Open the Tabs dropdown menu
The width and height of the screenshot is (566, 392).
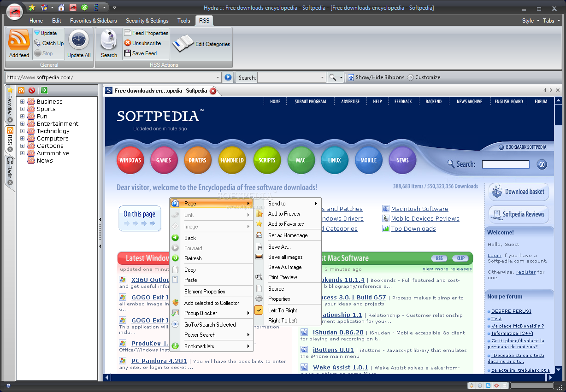click(x=551, y=21)
